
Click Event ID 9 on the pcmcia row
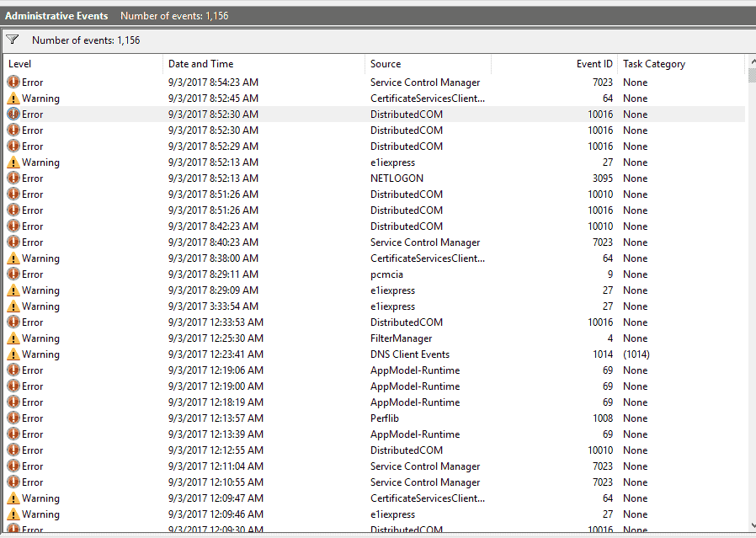coord(610,274)
